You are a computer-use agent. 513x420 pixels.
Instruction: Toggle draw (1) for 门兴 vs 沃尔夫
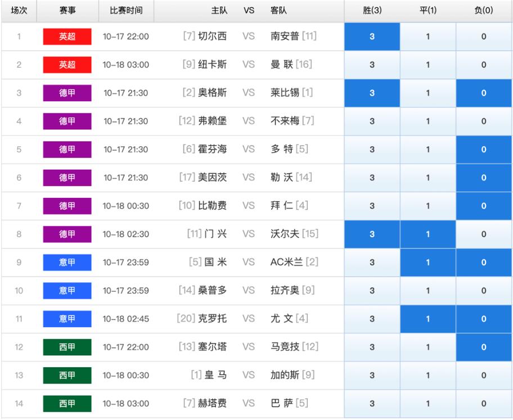(x=428, y=234)
